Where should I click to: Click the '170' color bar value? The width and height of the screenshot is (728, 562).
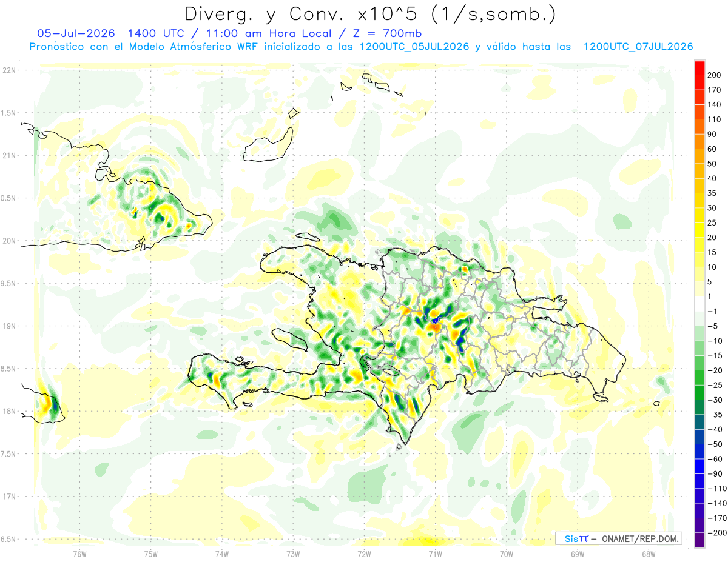tap(715, 90)
